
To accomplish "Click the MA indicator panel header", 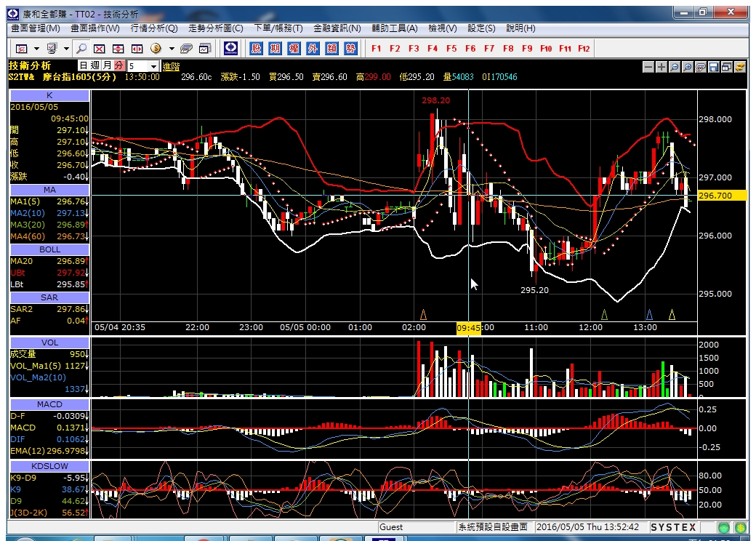I will [49, 190].
